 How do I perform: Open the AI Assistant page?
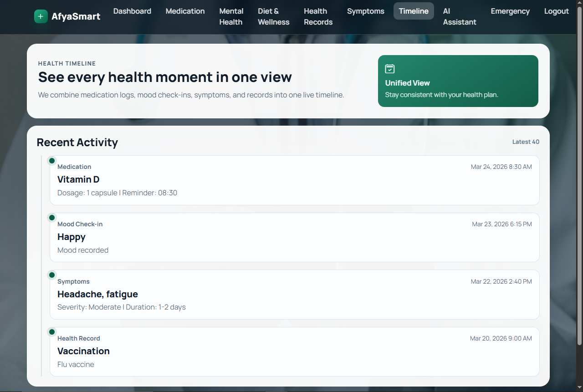[x=460, y=16]
